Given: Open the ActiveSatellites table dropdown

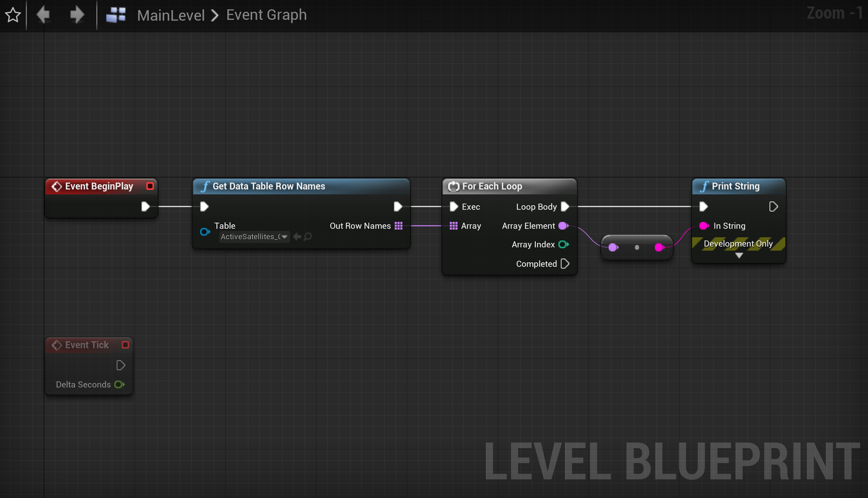Looking at the screenshot, I should coord(254,237).
